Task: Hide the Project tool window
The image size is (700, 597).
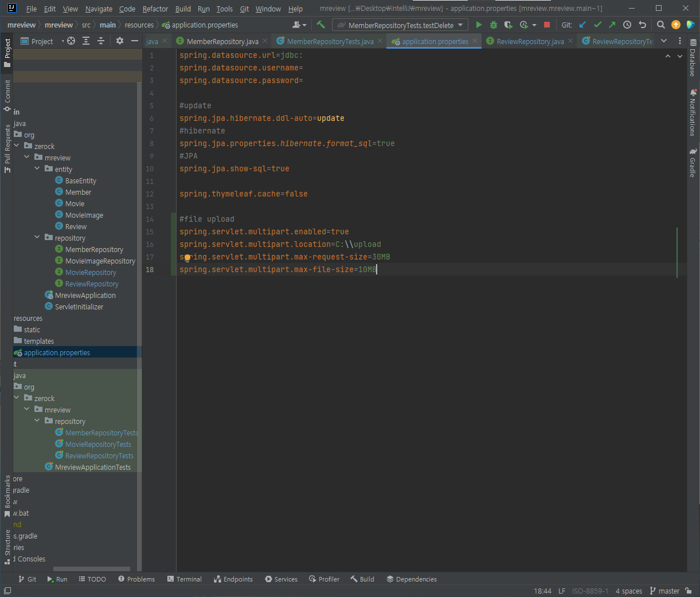Action: click(135, 41)
